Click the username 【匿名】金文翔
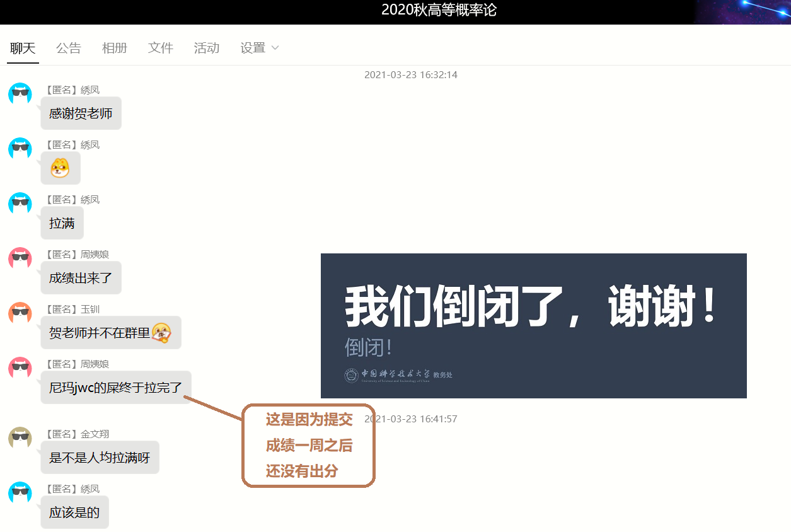The image size is (791, 532). [x=76, y=434]
